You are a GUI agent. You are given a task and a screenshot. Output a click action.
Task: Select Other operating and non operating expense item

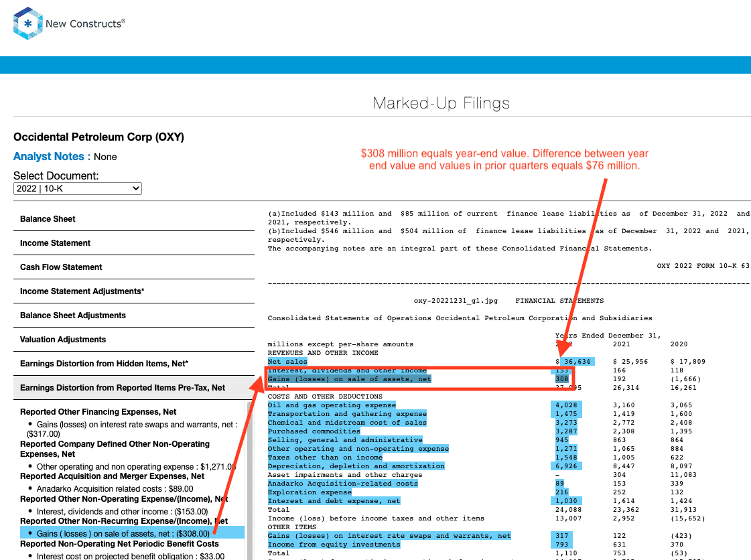click(x=132, y=467)
